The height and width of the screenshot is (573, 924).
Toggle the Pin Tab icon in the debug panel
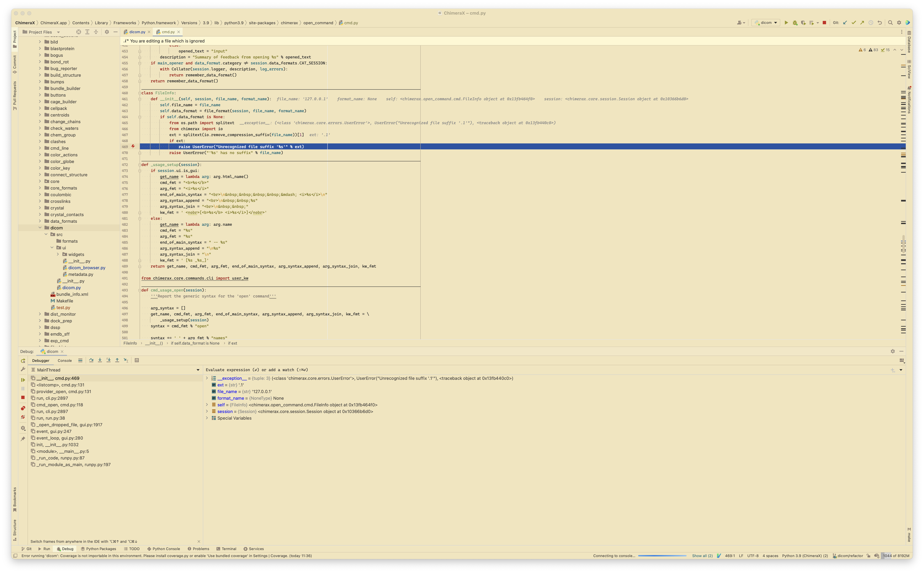click(23, 439)
